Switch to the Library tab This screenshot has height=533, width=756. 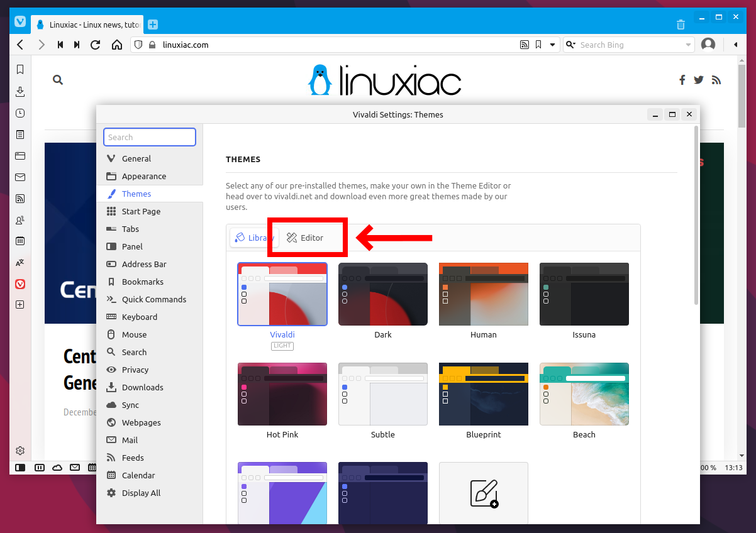tap(254, 238)
